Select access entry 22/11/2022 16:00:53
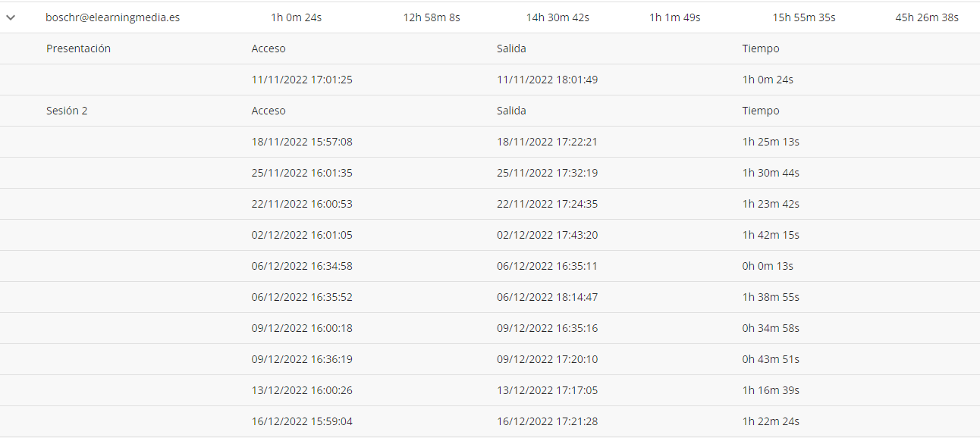 point(302,204)
